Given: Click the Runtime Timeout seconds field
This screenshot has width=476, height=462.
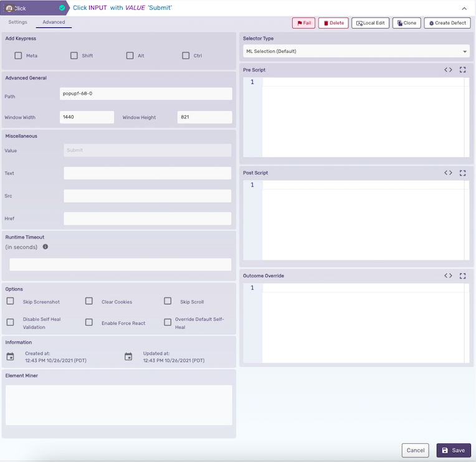Looking at the screenshot, I should point(120,265).
